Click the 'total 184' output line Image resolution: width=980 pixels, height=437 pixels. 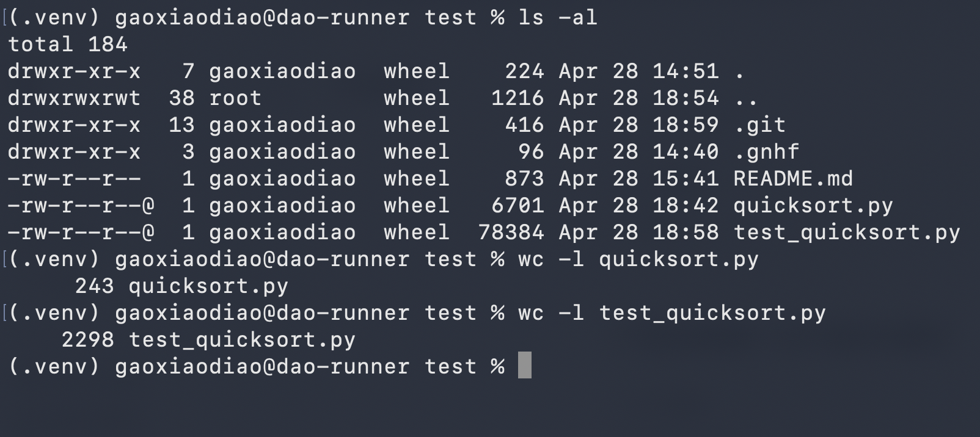pos(68,45)
